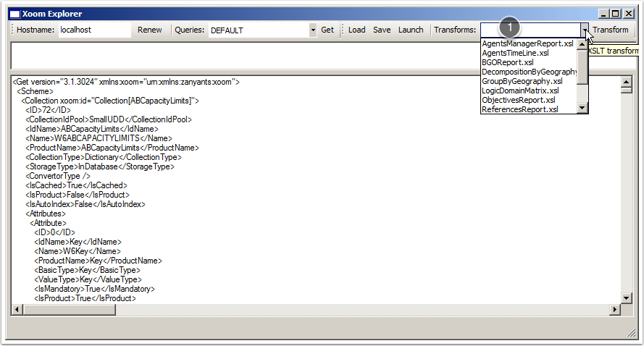Select AgentsManagerReport.xsl from the list
This screenshot has height=346, width=644.
(527, 44)
